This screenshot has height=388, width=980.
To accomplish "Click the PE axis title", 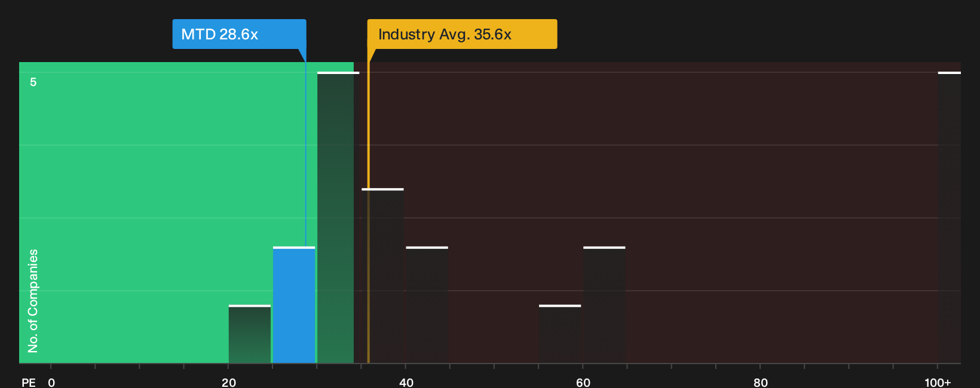I will click(29, 382).
